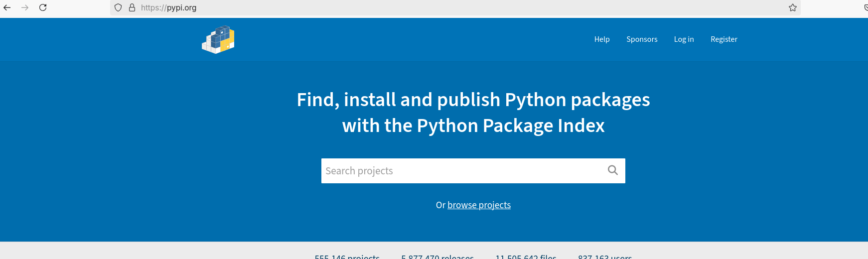Click the Log in link
Viewport: 868px width, 259px height.
[x=684, y=39]
